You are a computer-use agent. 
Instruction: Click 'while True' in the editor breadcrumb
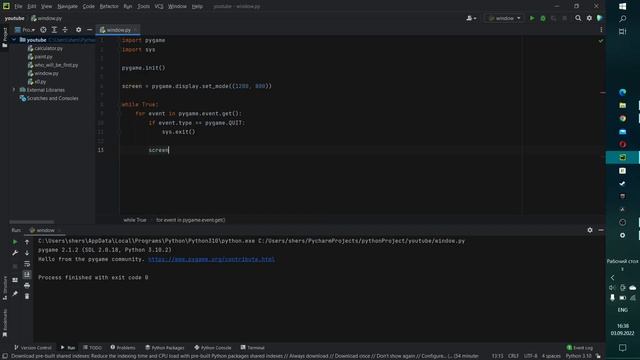click(x=135, y=220)
